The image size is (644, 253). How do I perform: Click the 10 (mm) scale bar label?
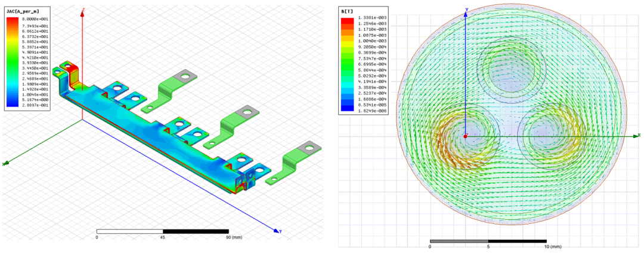[x=552, y=247]
